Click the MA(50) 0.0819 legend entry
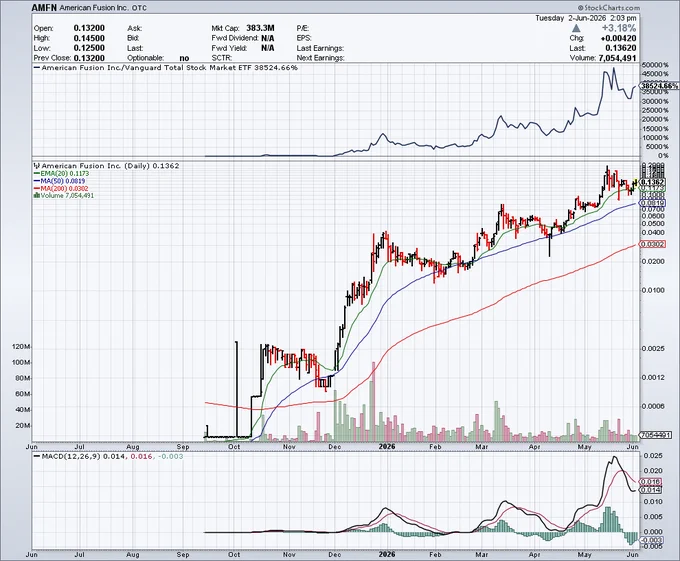 pyautogui.click(x=60, y=181)
